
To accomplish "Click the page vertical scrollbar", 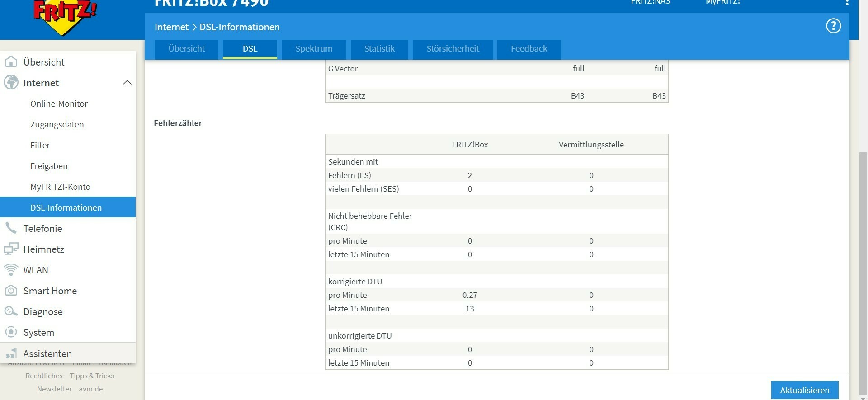I will pos(863,273).
